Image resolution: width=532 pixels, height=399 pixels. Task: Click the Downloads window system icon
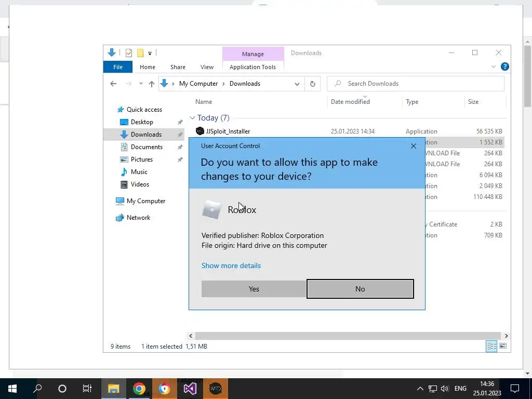coord(111,52)
